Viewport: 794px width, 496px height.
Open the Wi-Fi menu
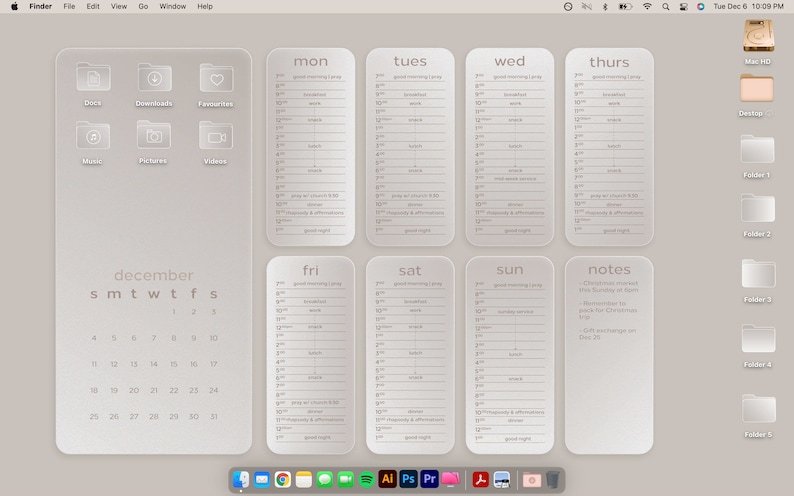[647, 7]
